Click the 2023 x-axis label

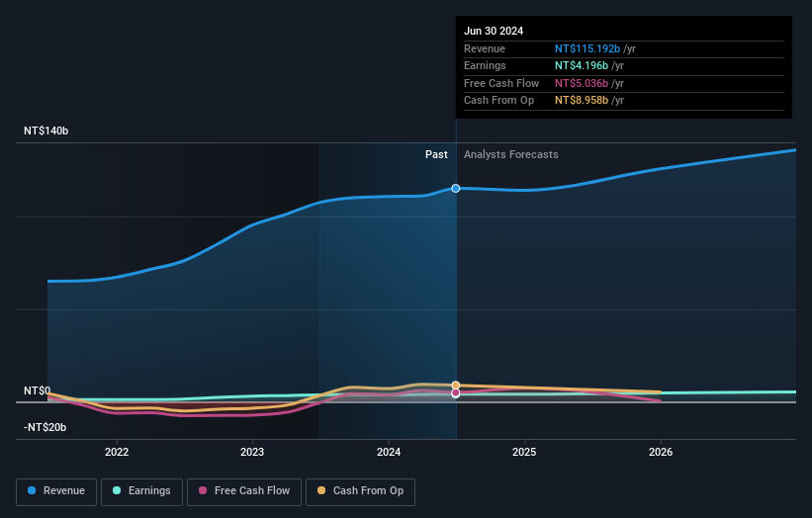(x=252, y=452)
